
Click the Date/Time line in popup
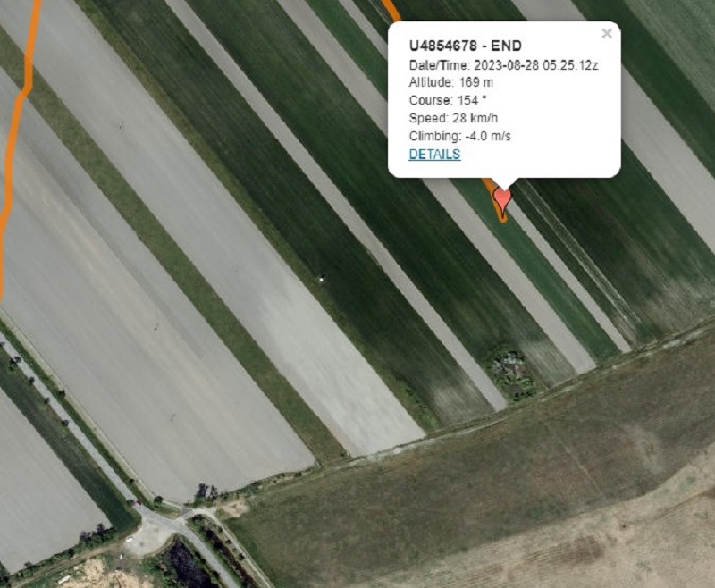click(x=503, y=65)
